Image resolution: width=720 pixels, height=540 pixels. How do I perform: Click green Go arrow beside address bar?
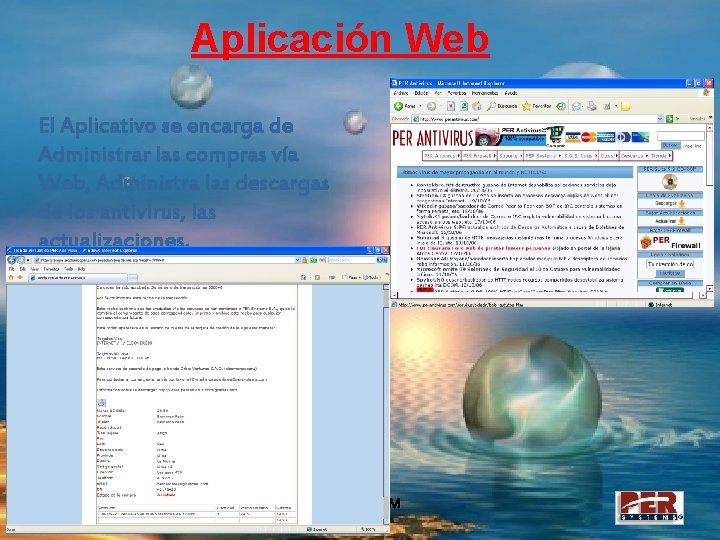(x=669, y=119)
